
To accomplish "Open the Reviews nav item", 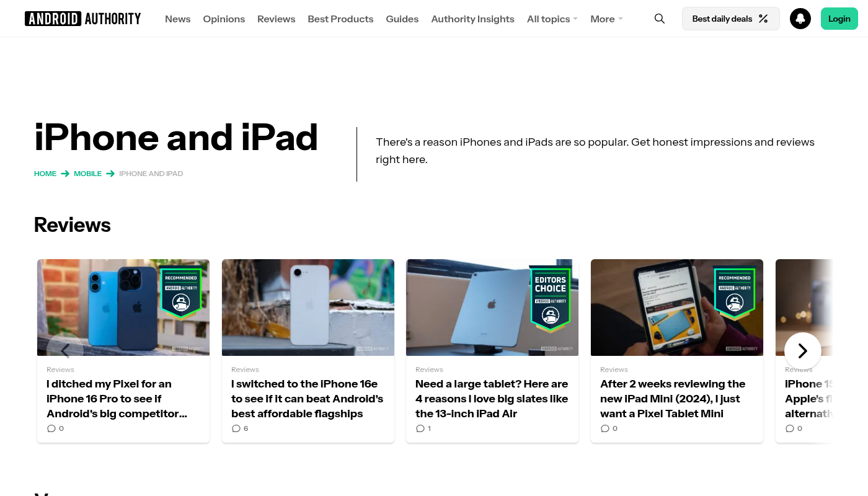I will (x=276, y=19).
